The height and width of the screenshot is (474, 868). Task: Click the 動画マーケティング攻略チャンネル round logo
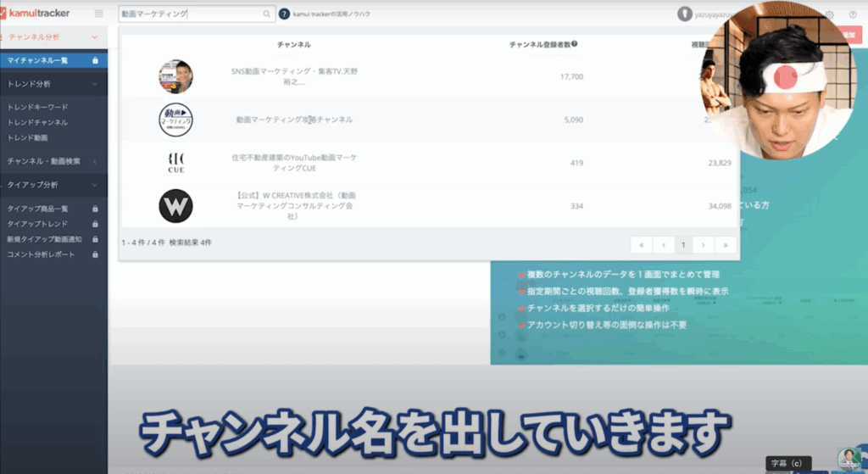175,120
